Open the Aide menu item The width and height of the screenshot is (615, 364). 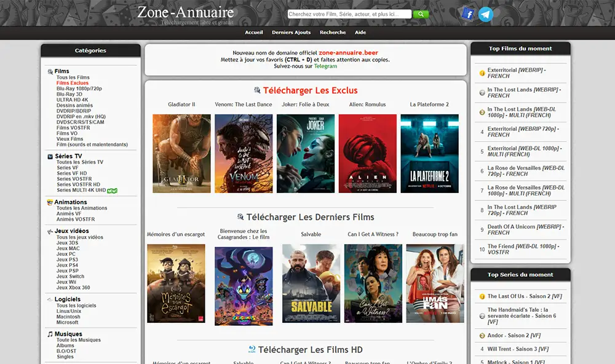point(360,33)
